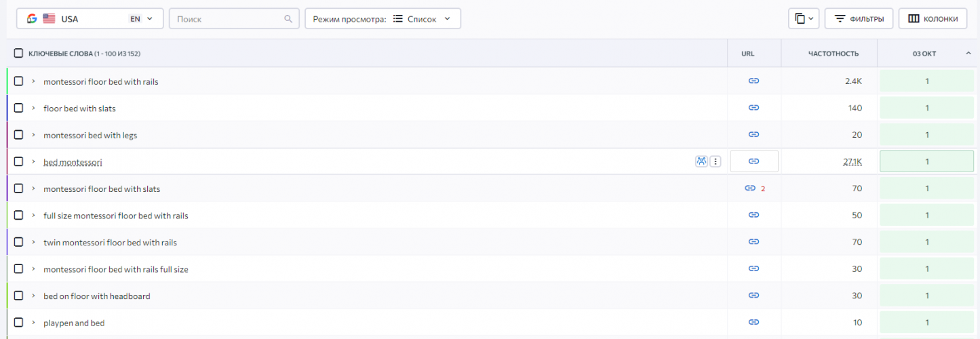Screen dimensions: 980x339
Task: Expand the 'montessori bed with legs' row
Action: pos(33,134)
